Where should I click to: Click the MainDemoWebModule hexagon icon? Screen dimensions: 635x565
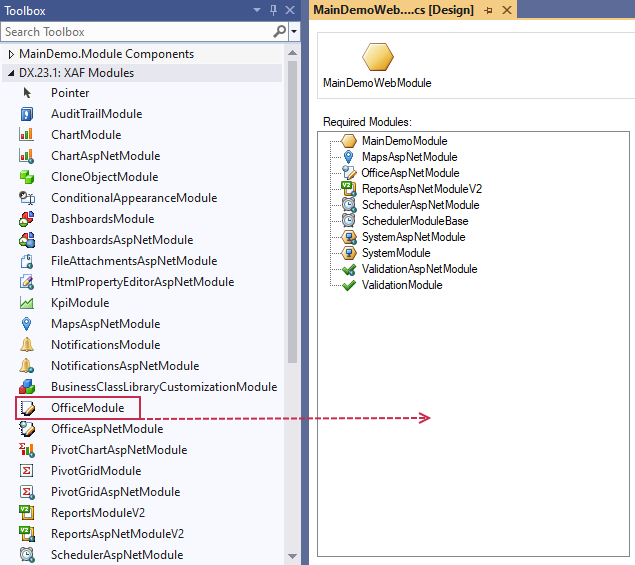coord(377,57)
